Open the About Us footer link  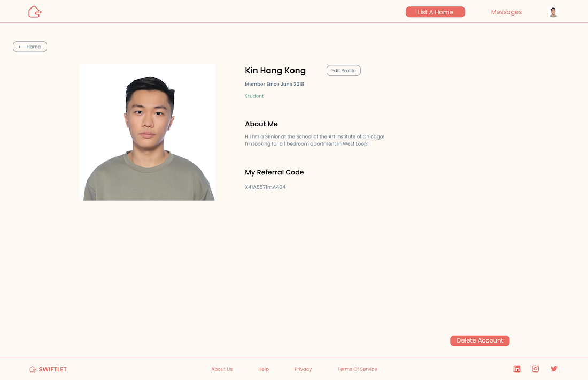pos(222,369)
